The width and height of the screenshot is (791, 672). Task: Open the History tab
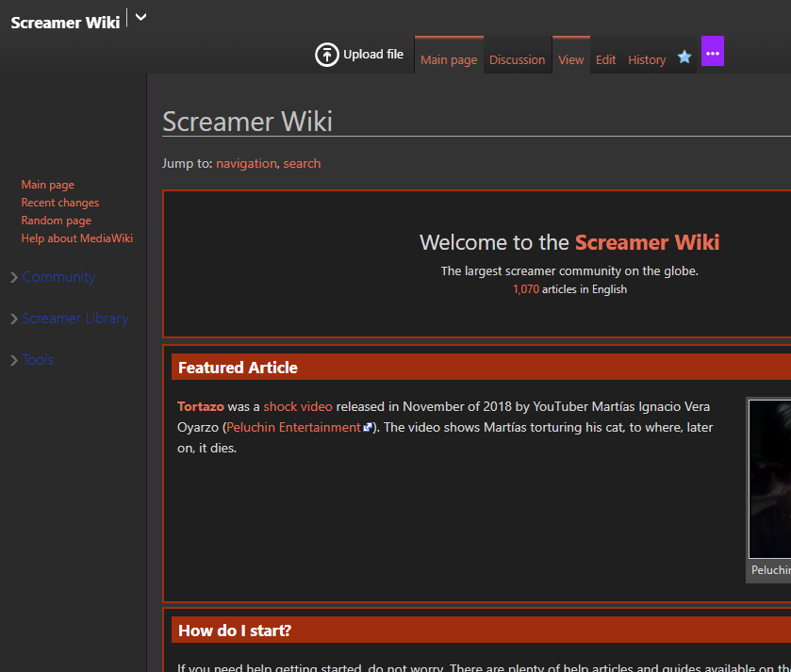click(647, 59)
